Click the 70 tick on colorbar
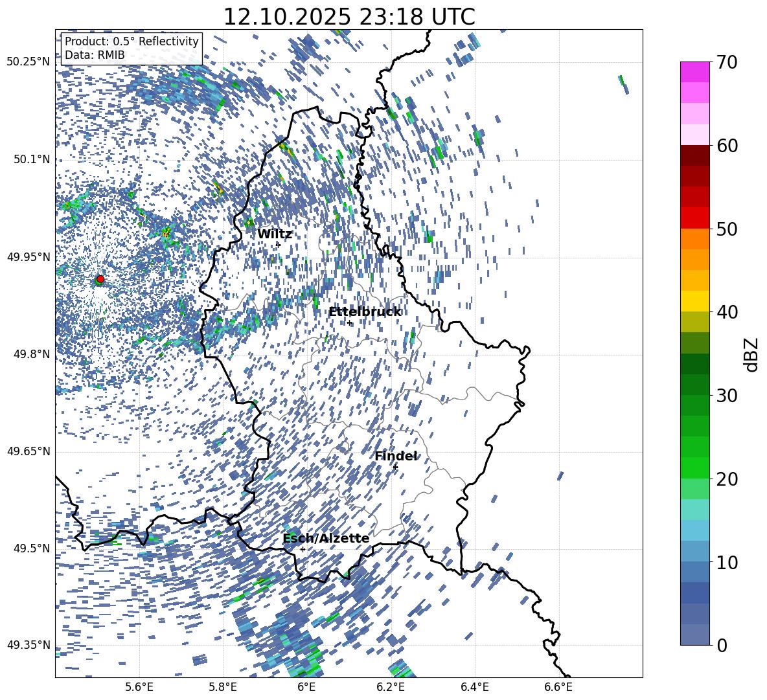 coord(727,62)
